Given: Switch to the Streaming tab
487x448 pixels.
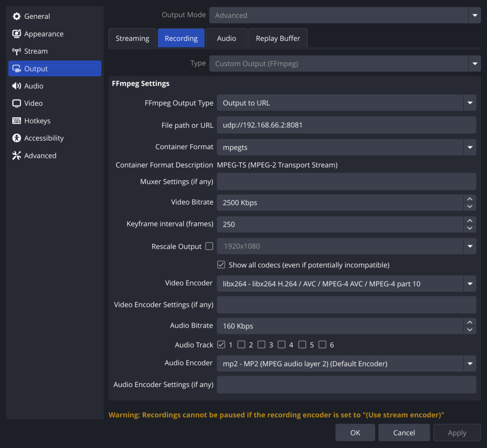Looking at the screenshot, I should [132, 38].
